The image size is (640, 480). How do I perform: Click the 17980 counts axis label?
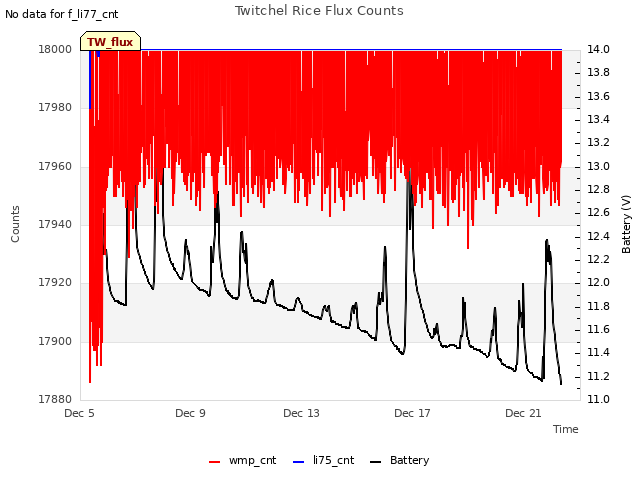tap(55, 108)
